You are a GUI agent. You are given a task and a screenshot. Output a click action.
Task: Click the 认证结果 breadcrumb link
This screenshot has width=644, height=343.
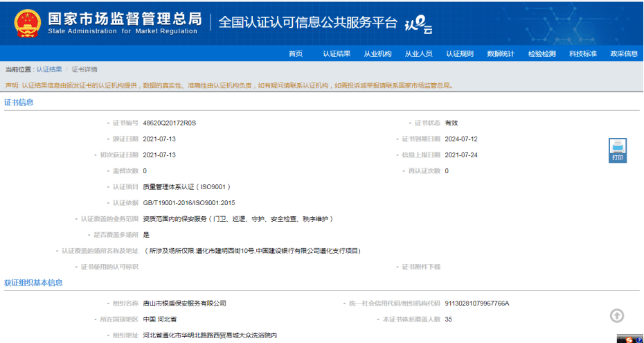coord(49,69)
